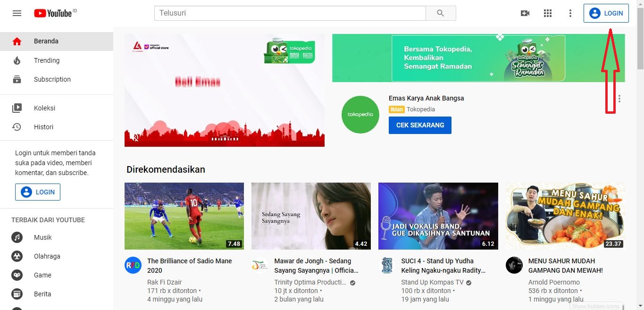The height and width of the screenshot is (310, 644).
Task: Open Trinity Optima Production channel name
Action: (310, 282)
